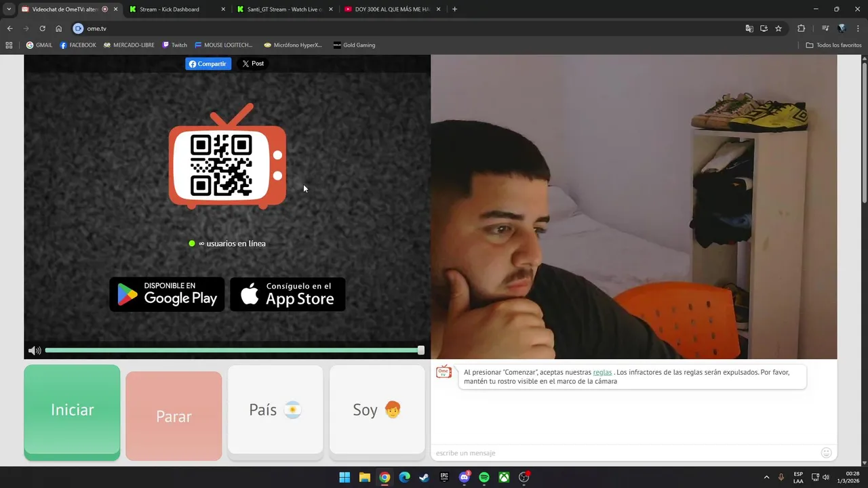Open the Google Play download badge
The height and width of the screenshot is (488, 868).
pyautogui.click(x=167, y=294)
